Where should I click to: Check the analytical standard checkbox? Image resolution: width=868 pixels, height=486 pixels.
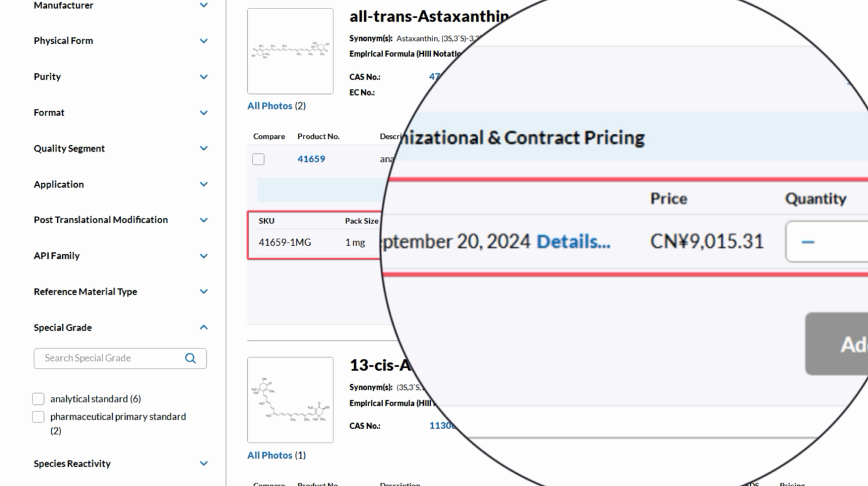click(38, 399)
